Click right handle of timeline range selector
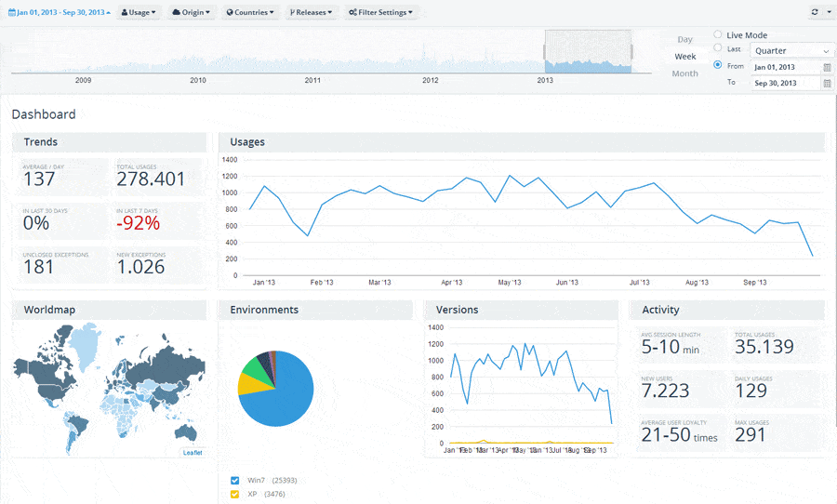Viewport: 837px width, 504px height. pyautogui.click(x=631, y=52)
